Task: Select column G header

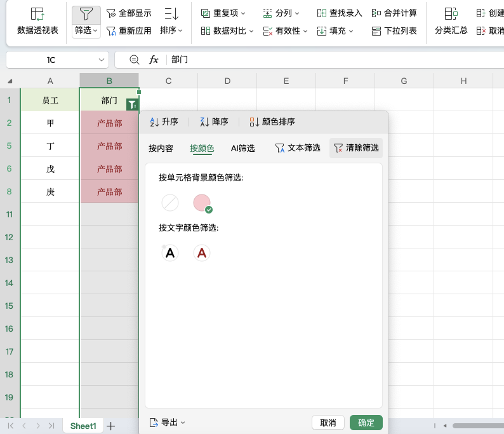Action: pos(404,81)
